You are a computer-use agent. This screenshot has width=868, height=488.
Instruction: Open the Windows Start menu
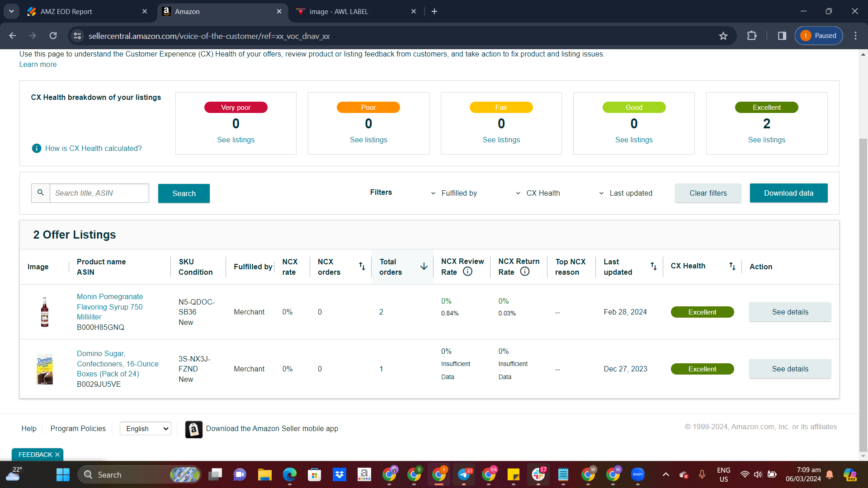[x=63, y=475]
